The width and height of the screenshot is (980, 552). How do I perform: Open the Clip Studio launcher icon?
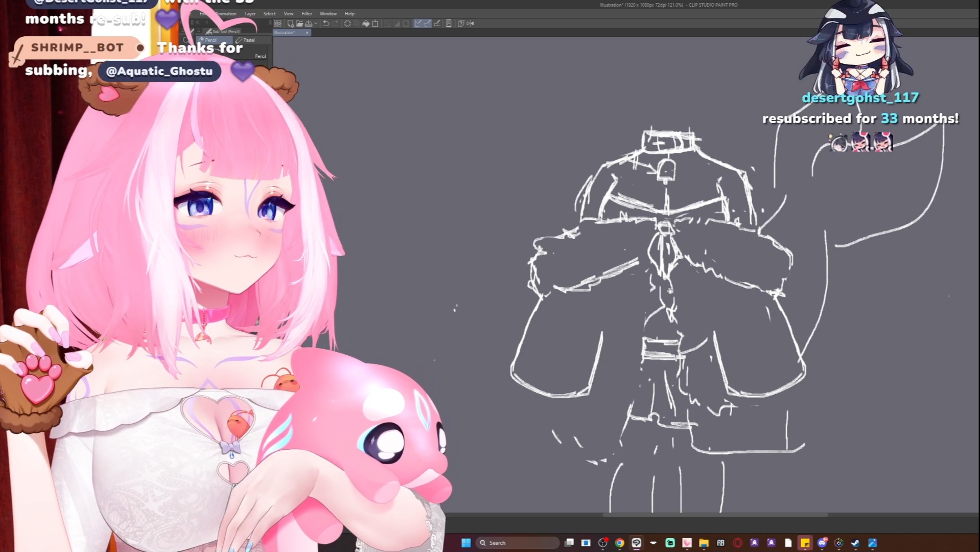point(278,24)
